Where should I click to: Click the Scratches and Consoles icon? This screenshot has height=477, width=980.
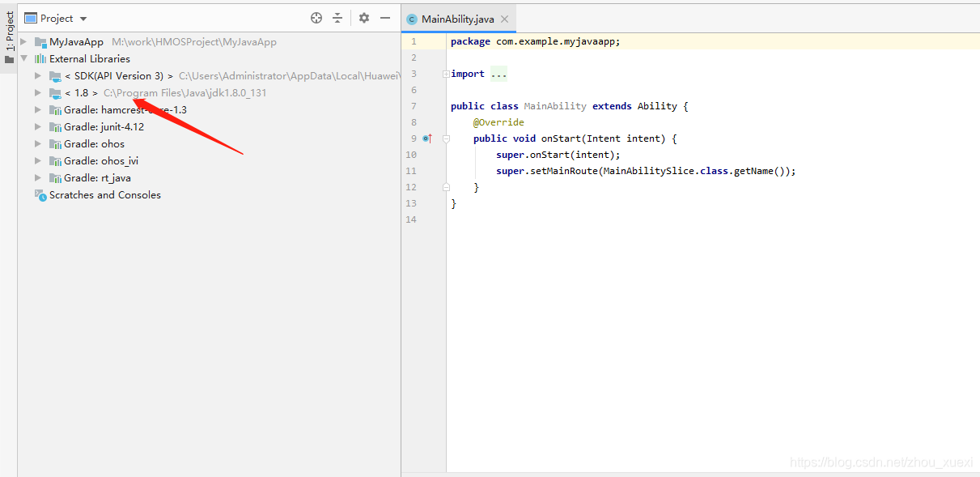pyautogui.click(x=40, y=194)
